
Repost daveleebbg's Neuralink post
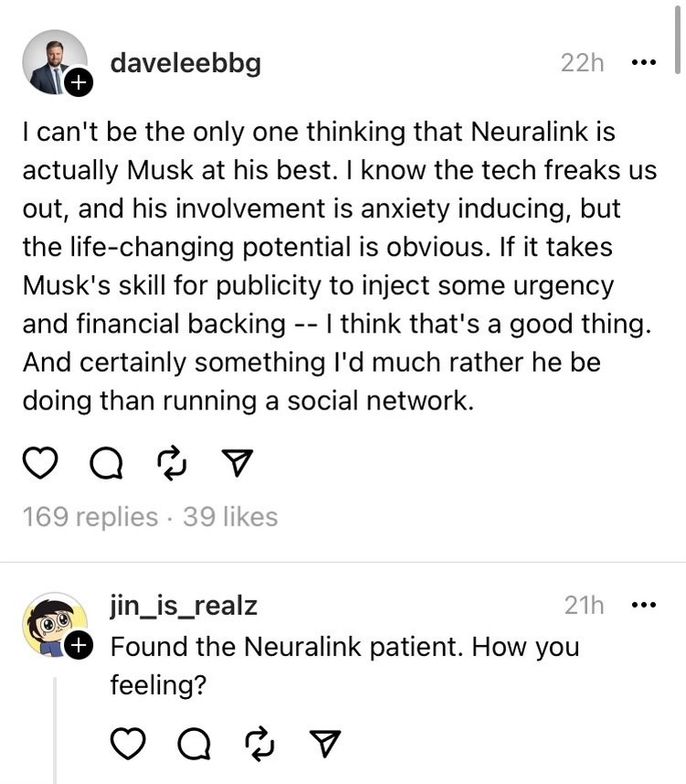(169, 465)
